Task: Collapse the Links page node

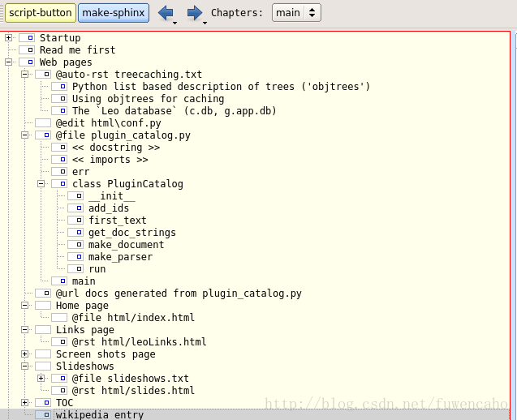Action: click(x=24, y=329)
